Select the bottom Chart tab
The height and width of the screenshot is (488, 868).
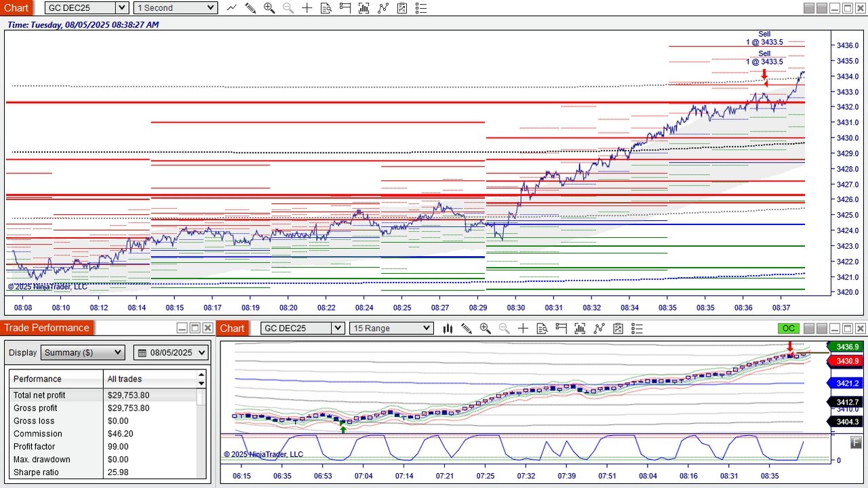(232, 328)
